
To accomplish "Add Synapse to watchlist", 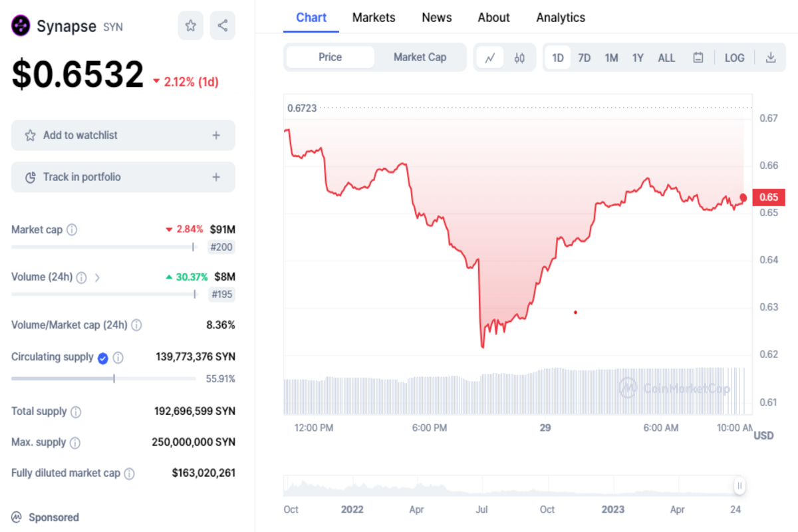I will pyautogui.click(x=123, y=136).
